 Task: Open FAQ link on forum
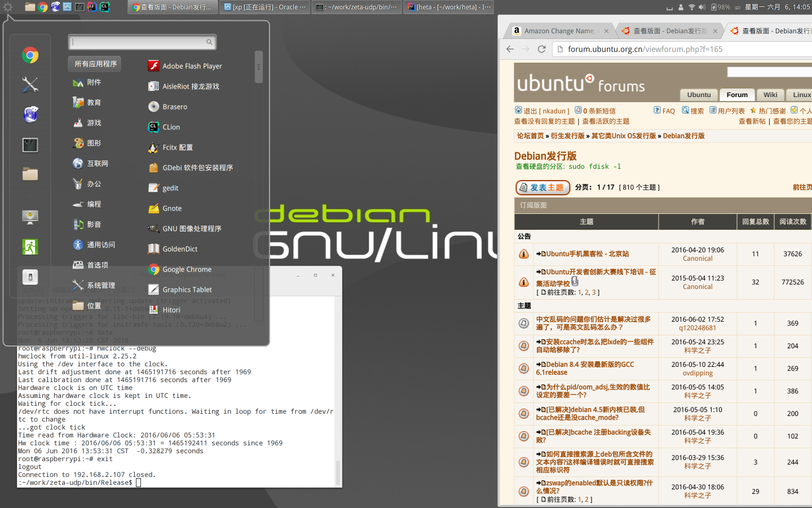pyautogui.click(x=664, y=111)
